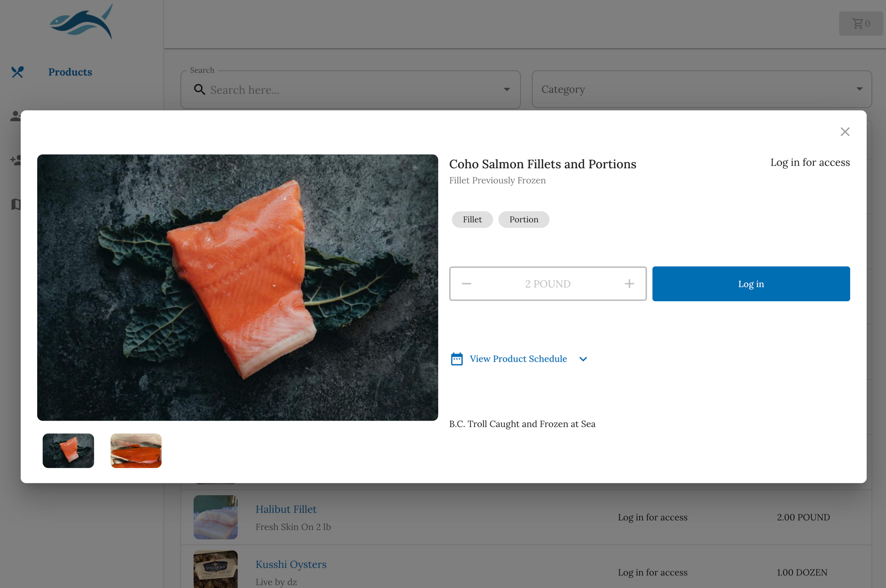Close the product detail modal
886x588 pixels.
845,131
